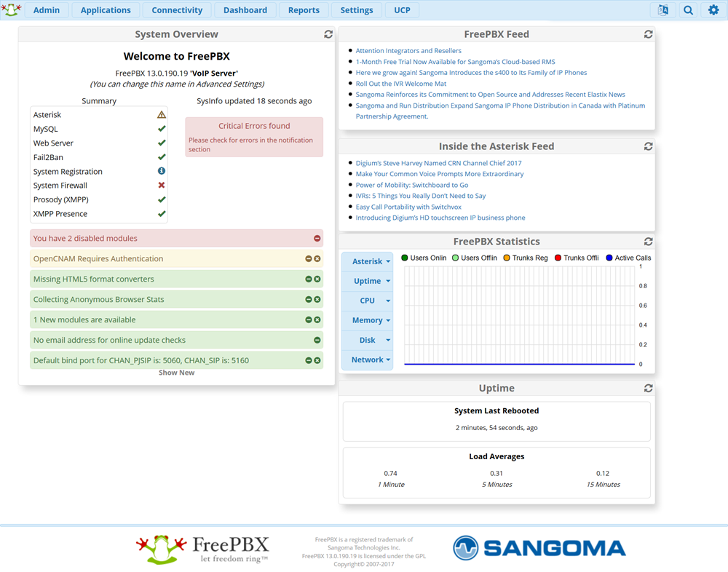Open the Reports menu

(x=304, y=9)
